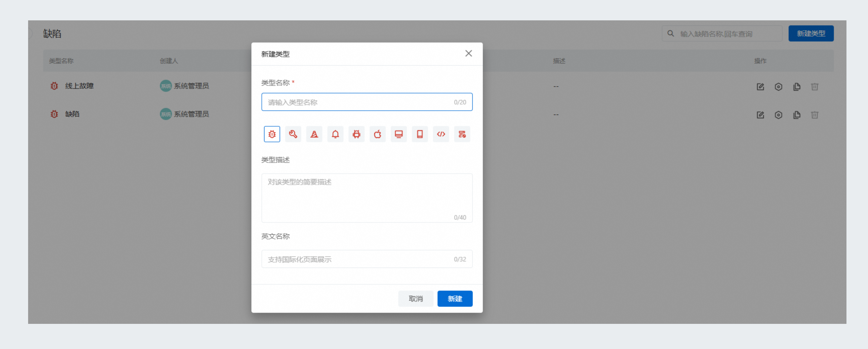This screenshot has width=868, height=349.
Task: Select the bell icon option
Action: 335,134
